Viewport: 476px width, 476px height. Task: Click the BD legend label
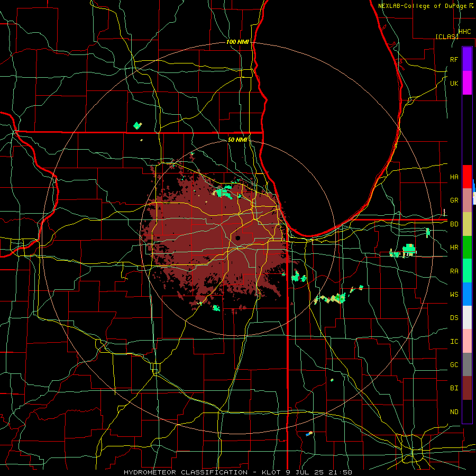(454, 224)
